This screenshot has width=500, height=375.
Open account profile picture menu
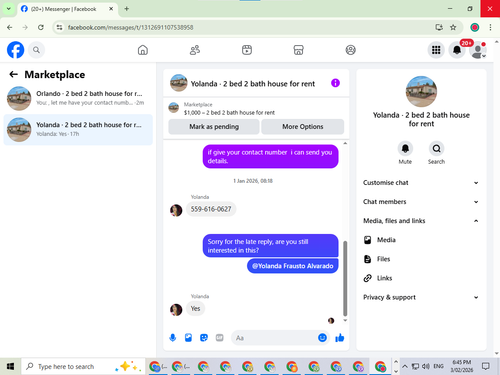coord(478,50)
